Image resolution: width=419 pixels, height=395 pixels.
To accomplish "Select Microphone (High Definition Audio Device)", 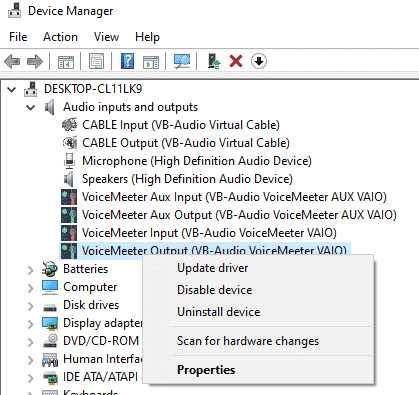I will pyautogui.click(x=197, y=161).
